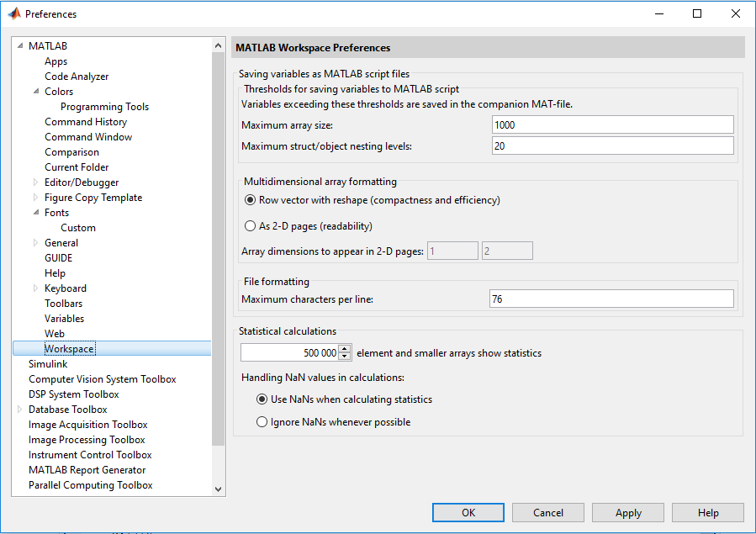The image size is (756, 534).
Task: Click the tree scrollbar up arrow
Action: pos(219,45)
